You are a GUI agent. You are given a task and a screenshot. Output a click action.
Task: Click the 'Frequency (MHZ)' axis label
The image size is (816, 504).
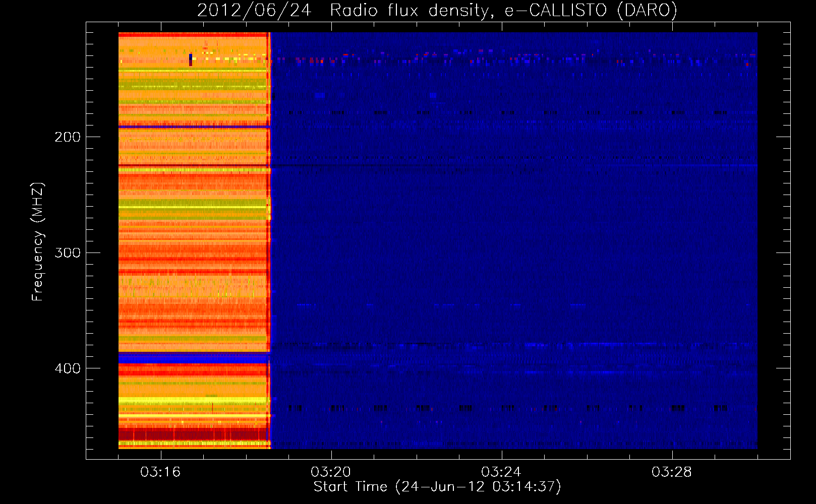coord(37,241)
